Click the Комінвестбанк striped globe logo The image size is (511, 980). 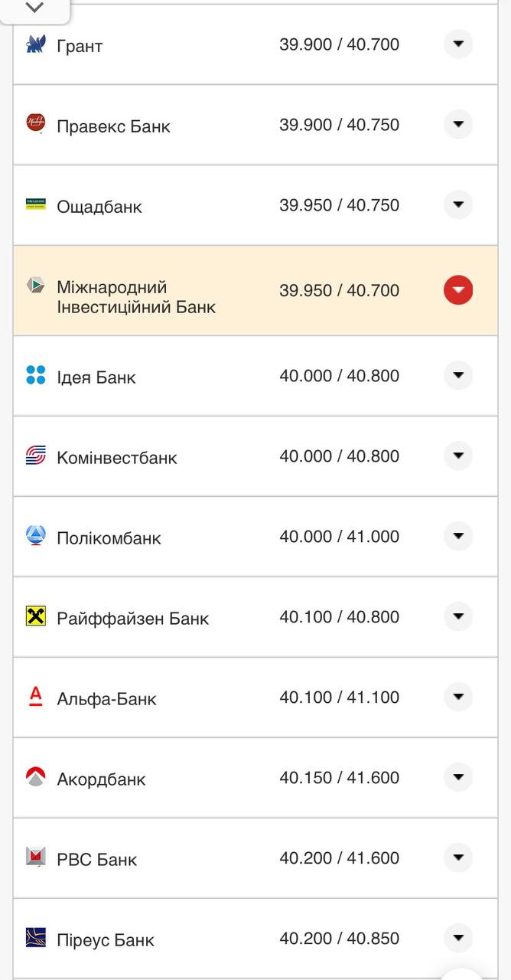click(35, 456)
